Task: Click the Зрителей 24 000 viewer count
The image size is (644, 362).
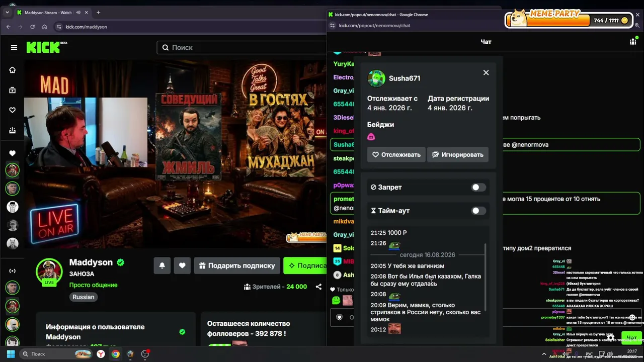Action: point(275,287)
